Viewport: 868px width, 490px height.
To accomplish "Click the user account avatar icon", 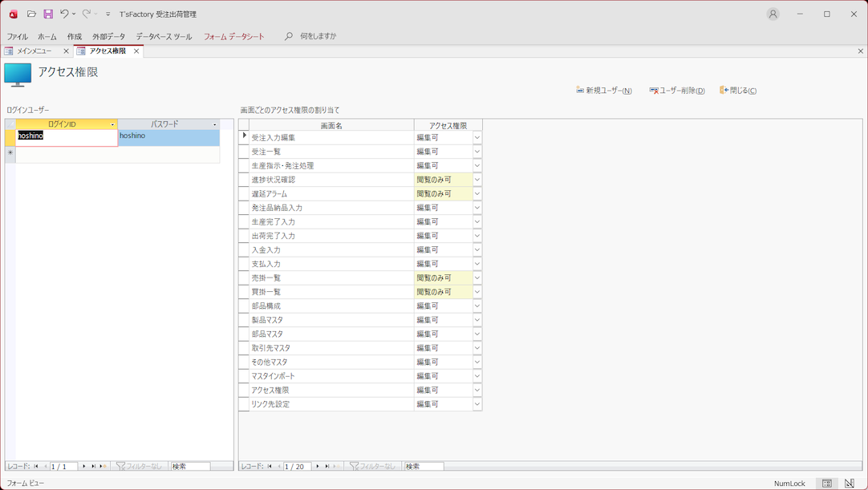I will click(773, 14).
